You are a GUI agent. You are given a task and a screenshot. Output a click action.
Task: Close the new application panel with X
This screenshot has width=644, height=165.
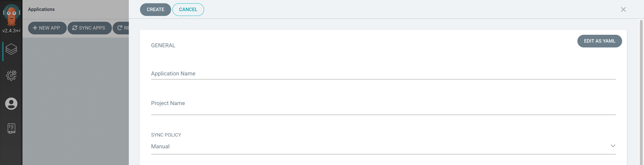(x=623, y=9)
